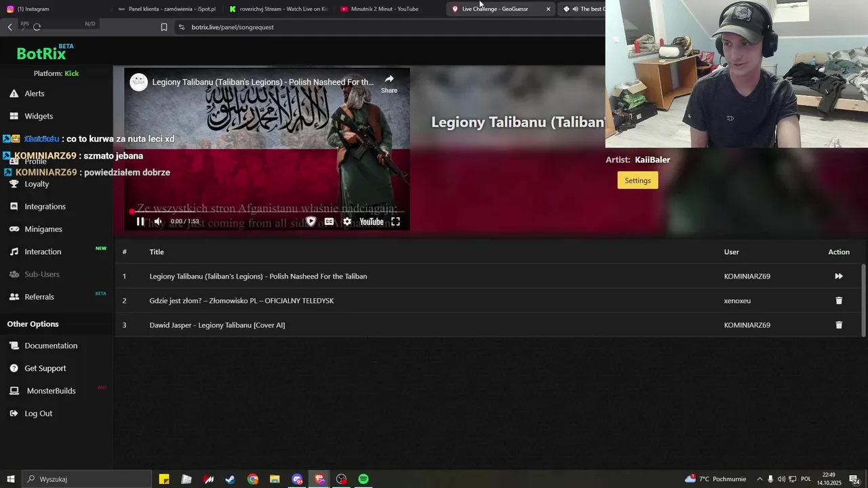Delete the Gdzie jest złom song request
The width and height of the screenshot is (868, 488).
(839, 300)
